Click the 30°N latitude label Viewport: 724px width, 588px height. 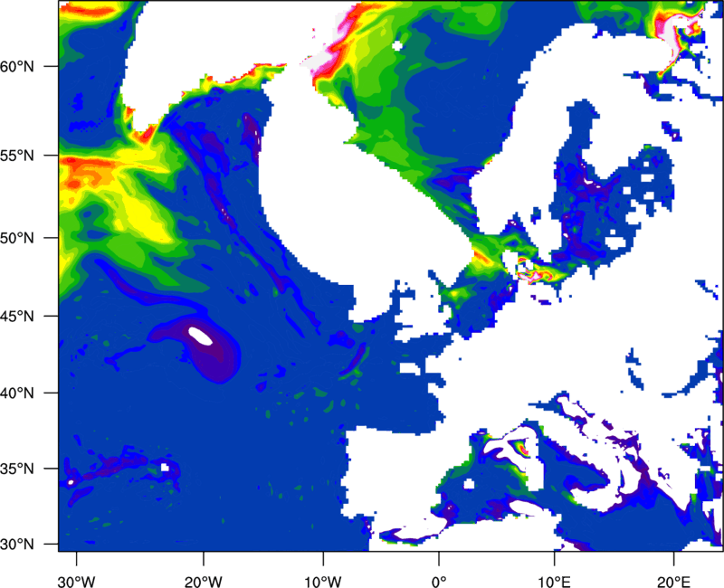point(17,545)
